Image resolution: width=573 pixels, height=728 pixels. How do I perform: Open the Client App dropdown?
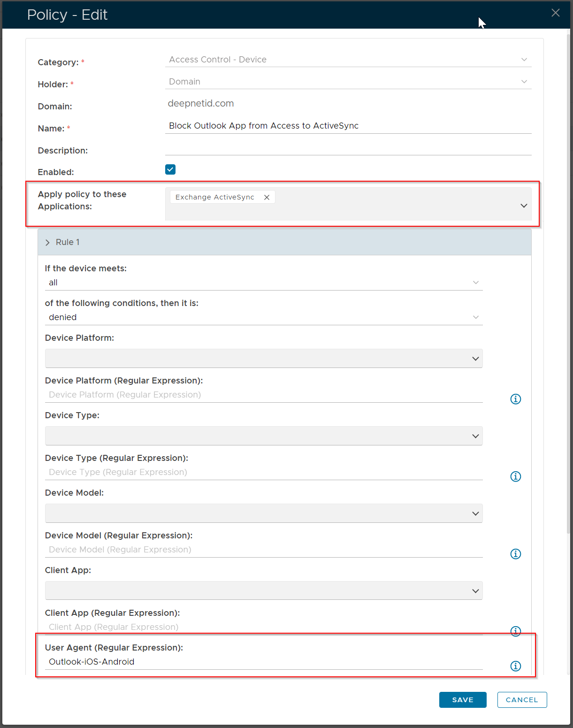263,591
